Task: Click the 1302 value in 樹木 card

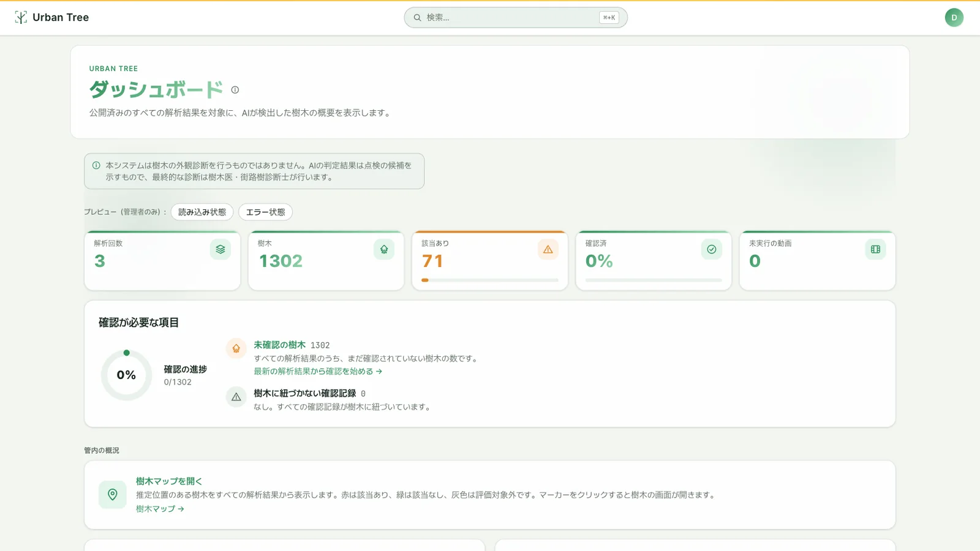Action: [281, 261]
